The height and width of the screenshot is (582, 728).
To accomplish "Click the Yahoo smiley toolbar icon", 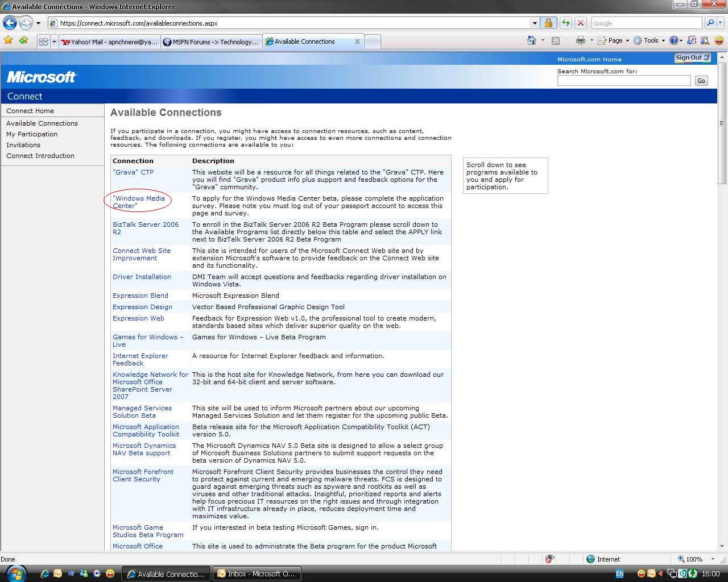I will tap(719, 40).
